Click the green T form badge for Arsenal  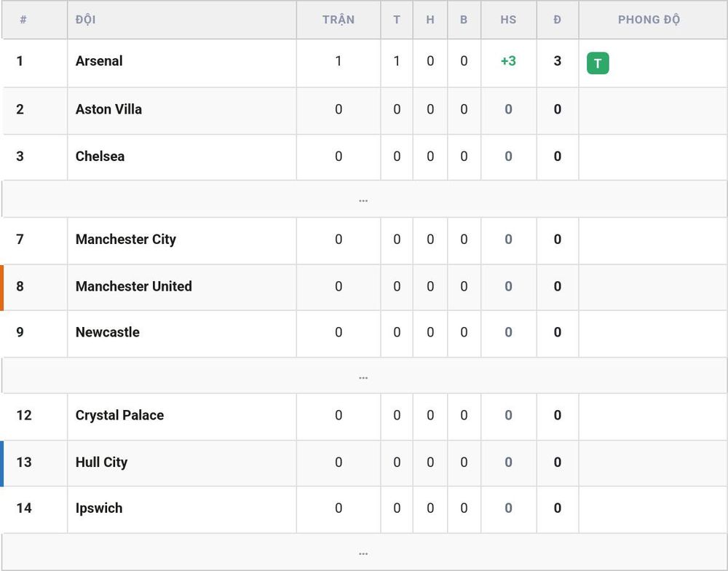[x=598, y=63]
